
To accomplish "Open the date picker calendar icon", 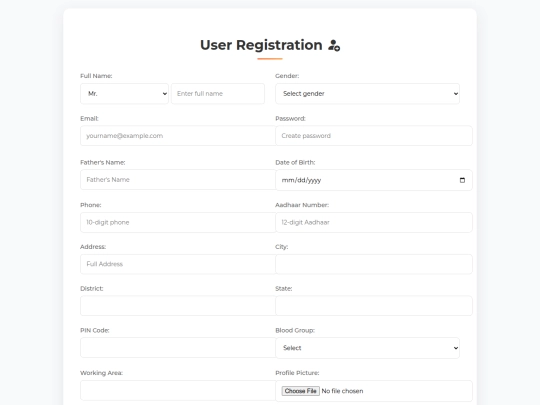I will click(x=462, y=180).
